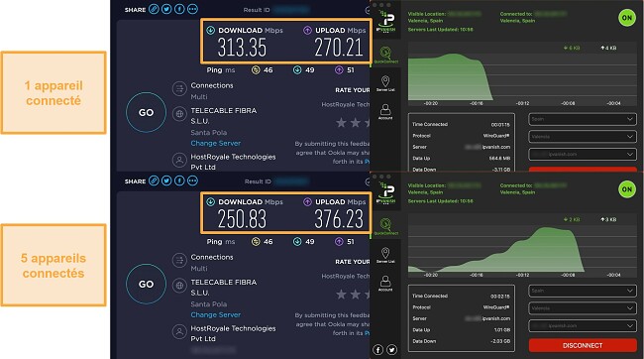Screen dimensions: 644x359
Task: Open IPVanish Twitter icon in sidebar footer
Action: coord(391,349)
